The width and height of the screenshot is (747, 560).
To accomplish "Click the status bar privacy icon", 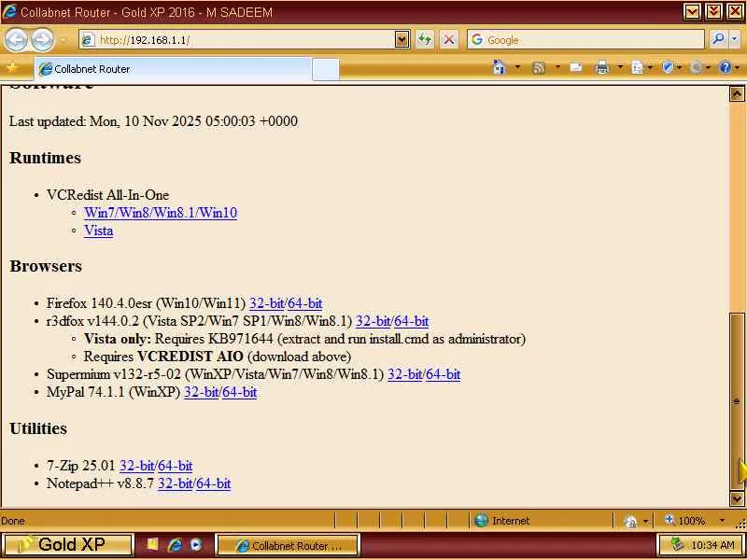I will tap(631, 522).
